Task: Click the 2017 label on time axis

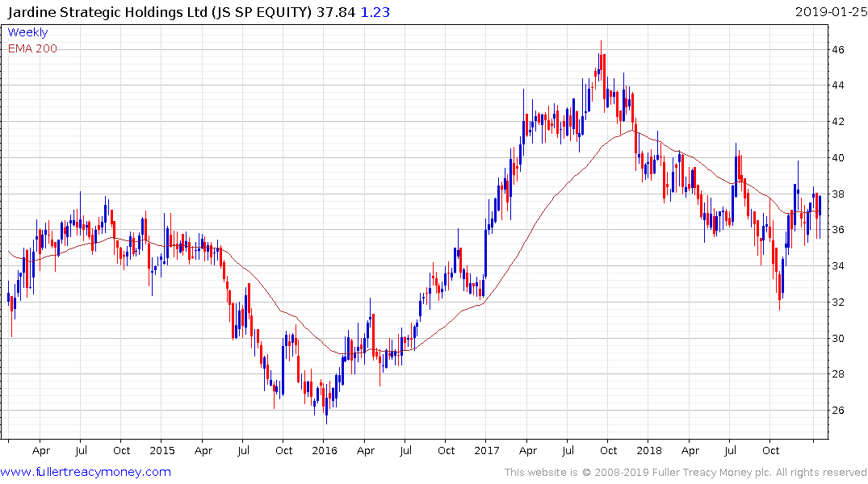Action: pyautogui.click(x=487, y=450)
